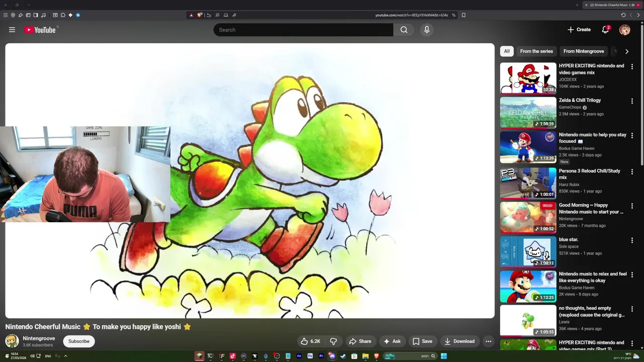Open options for no thoughts, head empty

(632, 309)
